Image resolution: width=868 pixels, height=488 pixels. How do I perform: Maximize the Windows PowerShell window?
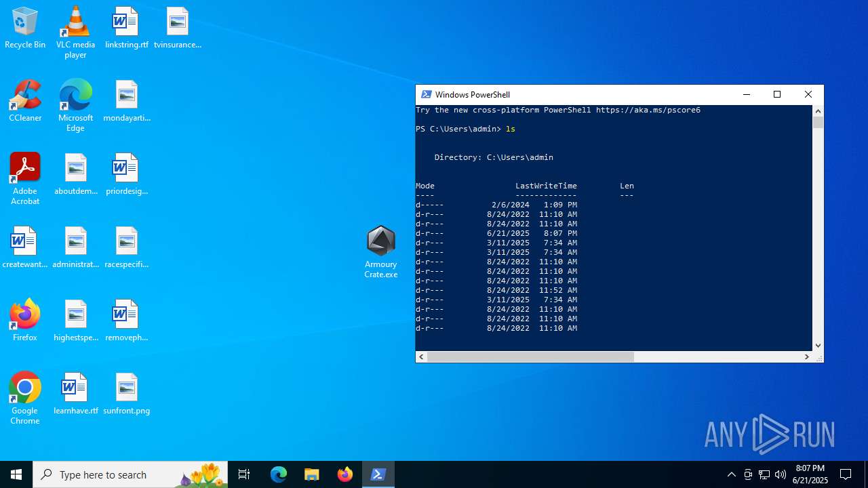[x=777, y=94]
